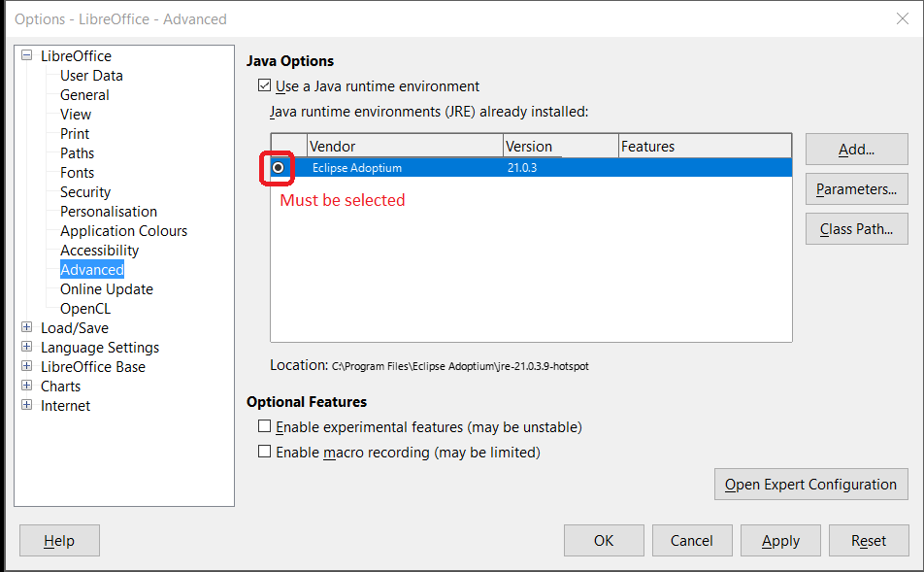Enable macro recording checkbox
This screenshot has width=924, height=572.
(265, 452)
